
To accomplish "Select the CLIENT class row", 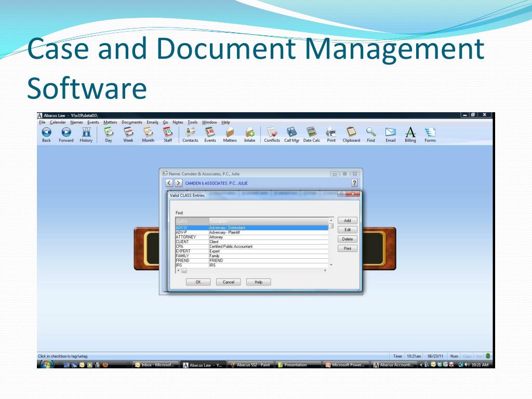I will tap(252, 242).
